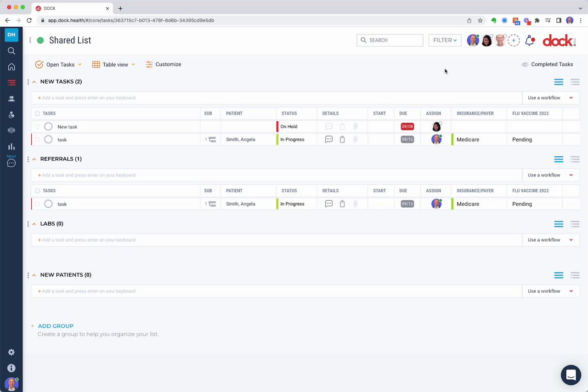
Task: Click the DH workspace badge
Action: click(x=11, y=34)
